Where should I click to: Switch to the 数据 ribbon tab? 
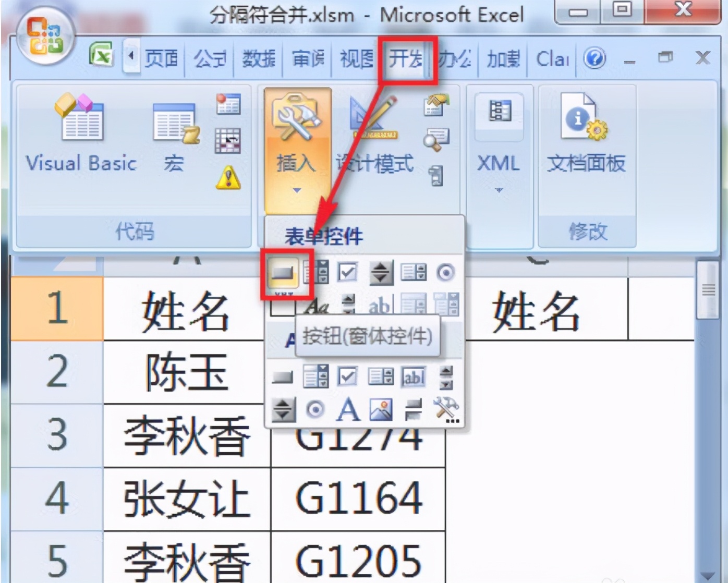(259, 58)
